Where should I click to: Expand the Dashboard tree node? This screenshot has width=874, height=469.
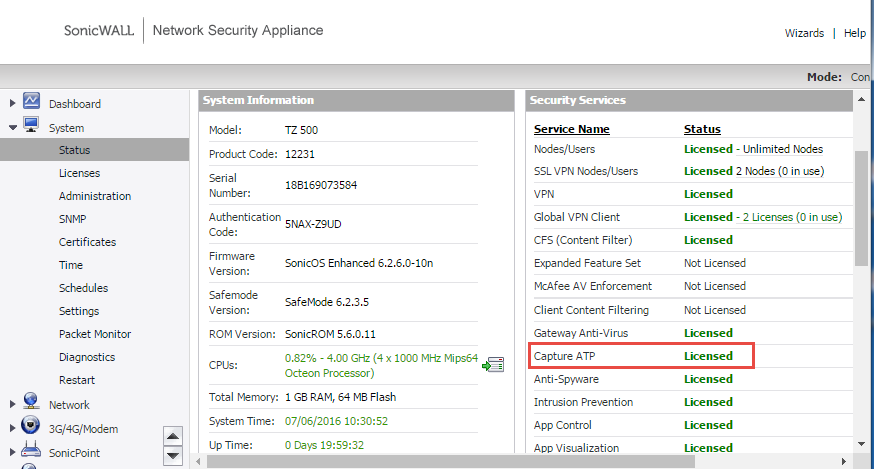point(12,103)
